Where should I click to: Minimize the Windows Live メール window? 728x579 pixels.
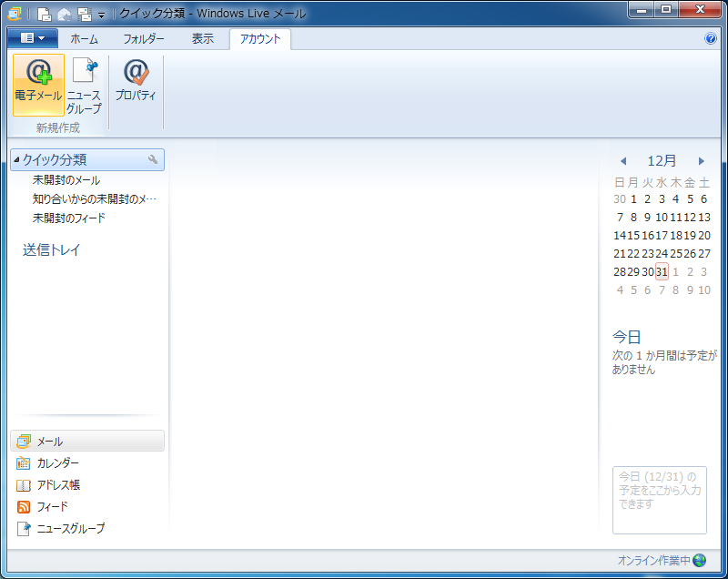(642, 9)
